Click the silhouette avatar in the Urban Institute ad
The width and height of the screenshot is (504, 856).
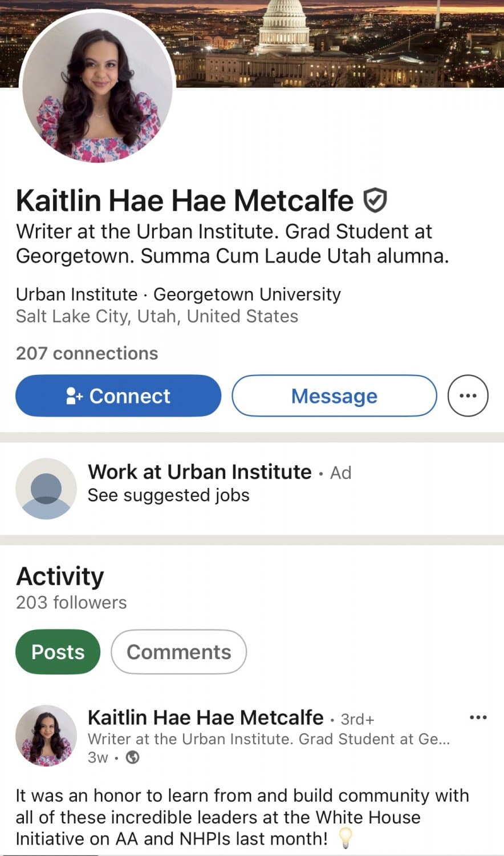(46, 489)
